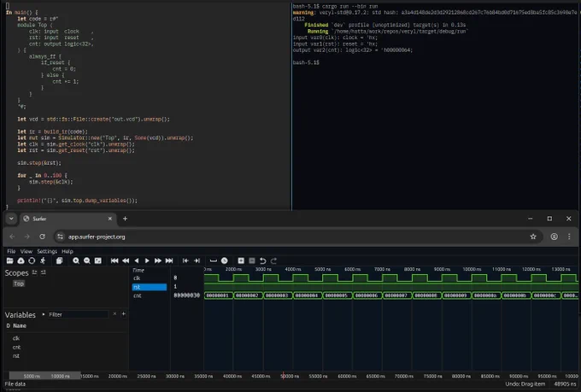Zoom to fit the waveform view
The height and width of the screenshot is (392, 581).
tap(97, 260)
